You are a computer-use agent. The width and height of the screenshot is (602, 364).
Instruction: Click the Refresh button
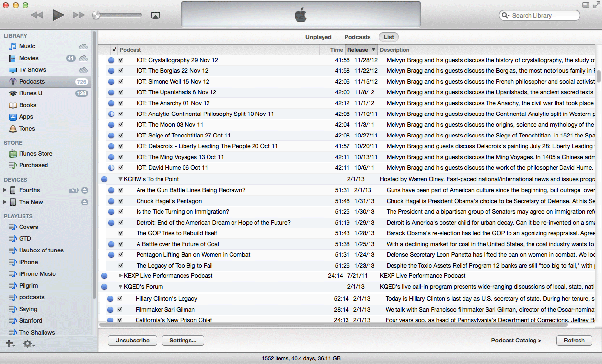point(574,341)
